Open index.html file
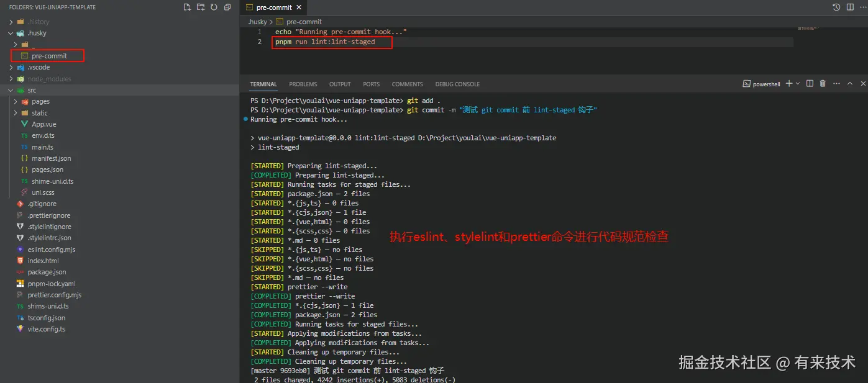868x383 pixels. coord(43,261)
